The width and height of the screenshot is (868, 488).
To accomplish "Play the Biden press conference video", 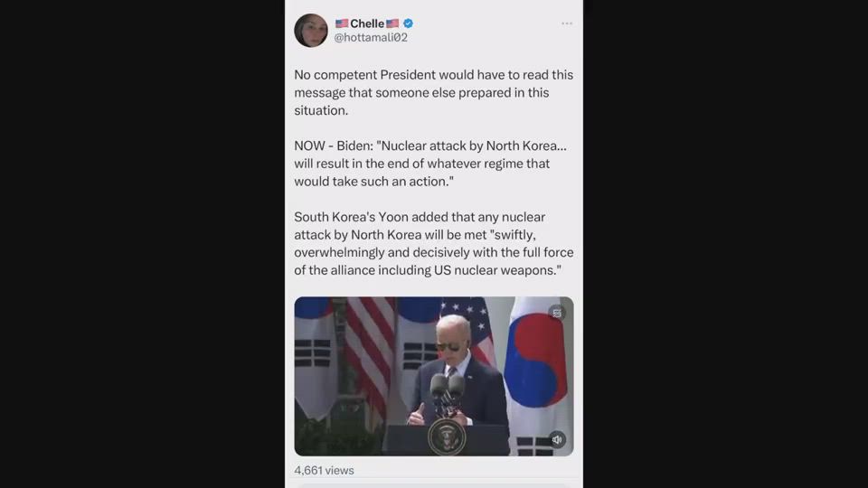I will coord(433,376).
